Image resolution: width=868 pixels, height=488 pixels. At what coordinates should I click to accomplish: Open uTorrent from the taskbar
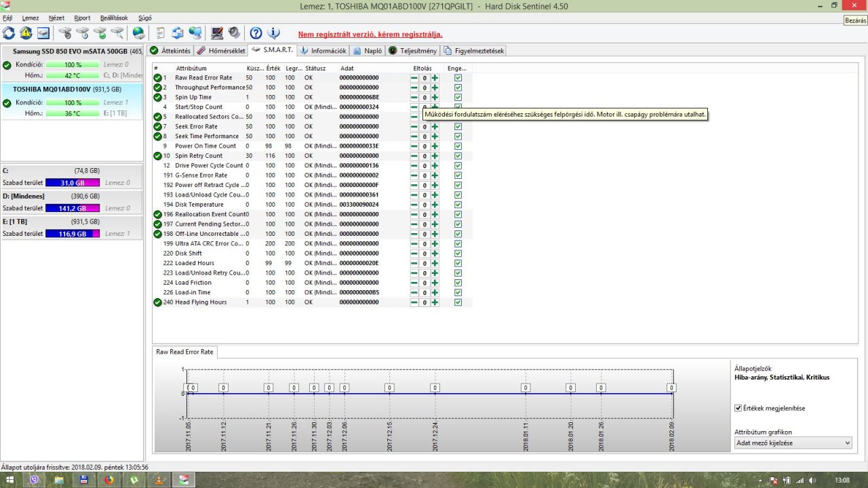click(134, 480)
